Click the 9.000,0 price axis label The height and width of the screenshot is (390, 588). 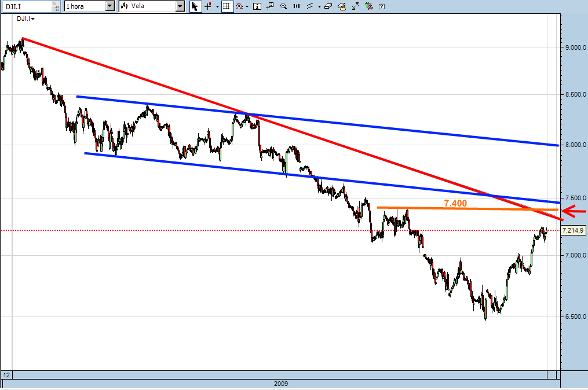pos(576,47)
